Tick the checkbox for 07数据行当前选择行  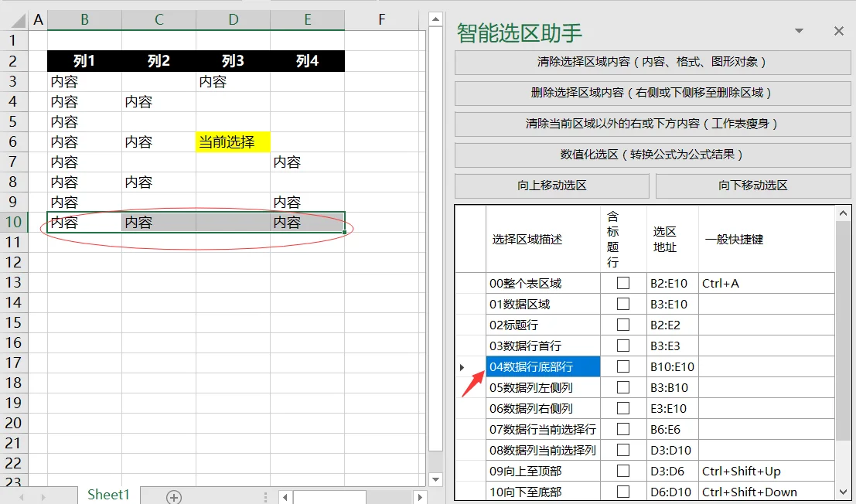tap(623, 429)
